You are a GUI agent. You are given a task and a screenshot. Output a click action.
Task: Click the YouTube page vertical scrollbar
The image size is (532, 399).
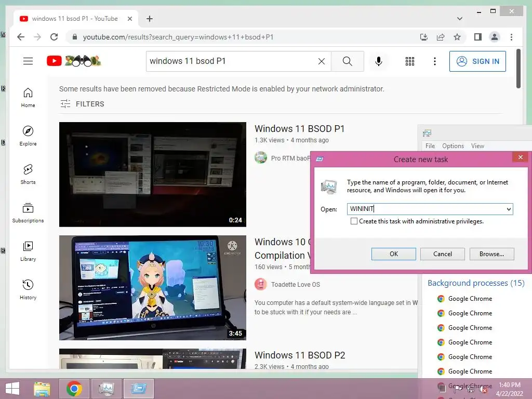[518, 69]
